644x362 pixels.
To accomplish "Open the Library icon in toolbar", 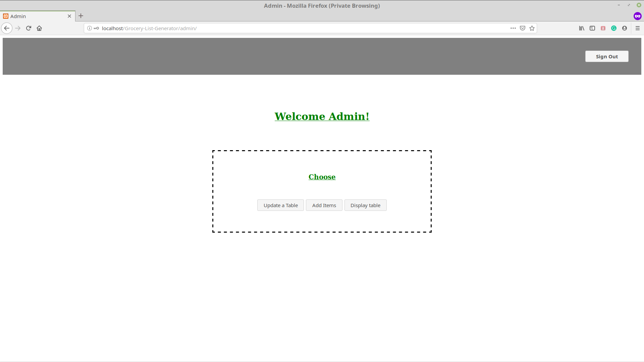I will pyautogui.click(x=582, y=28).
